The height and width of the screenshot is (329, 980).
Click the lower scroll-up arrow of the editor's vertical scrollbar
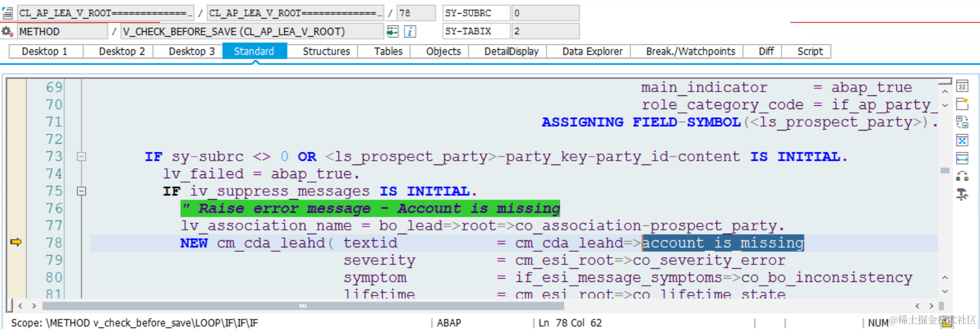point(945,278)
